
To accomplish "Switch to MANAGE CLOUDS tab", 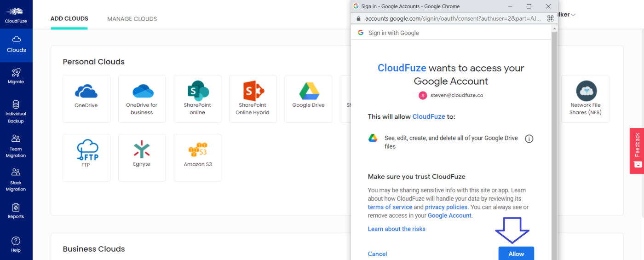I will click(x=132, y=19).
